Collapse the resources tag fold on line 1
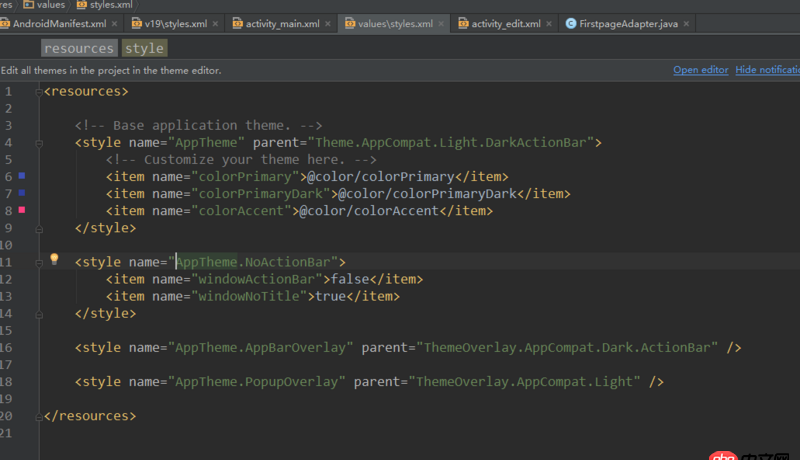Viewport: 800px width, 460px height. (x=39, y=92)
